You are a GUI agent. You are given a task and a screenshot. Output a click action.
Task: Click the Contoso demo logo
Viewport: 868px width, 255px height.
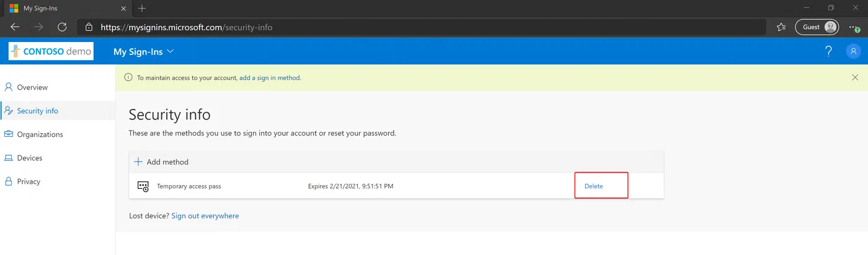tap(51, 51)
